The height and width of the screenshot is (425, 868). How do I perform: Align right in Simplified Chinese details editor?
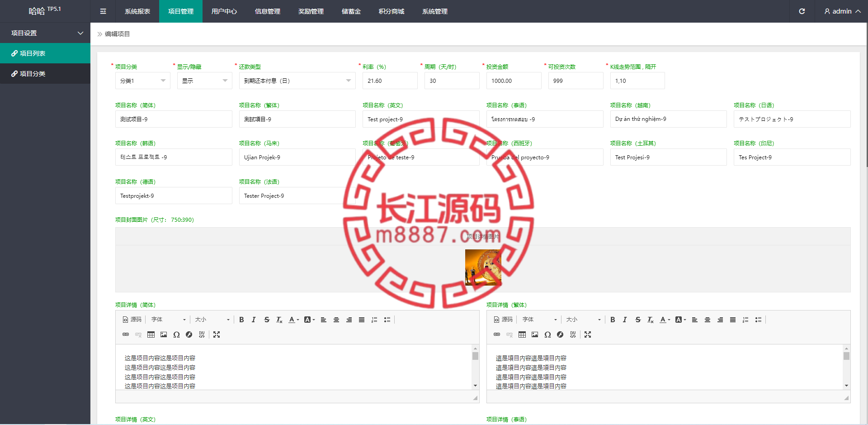(x=349, y=320)
